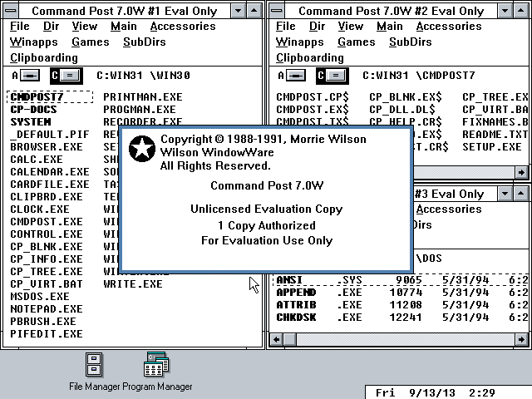Open SubDirs menu in window #1

[x=144, y=42]
